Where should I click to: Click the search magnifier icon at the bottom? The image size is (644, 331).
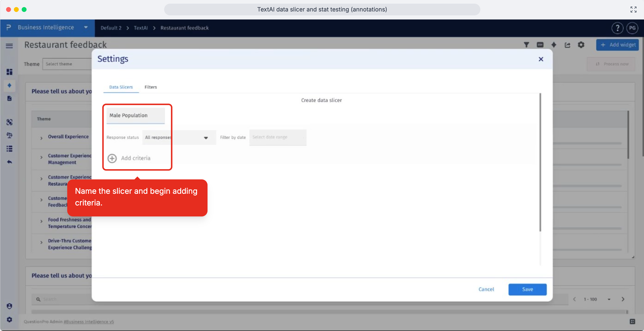pos(38,299)
